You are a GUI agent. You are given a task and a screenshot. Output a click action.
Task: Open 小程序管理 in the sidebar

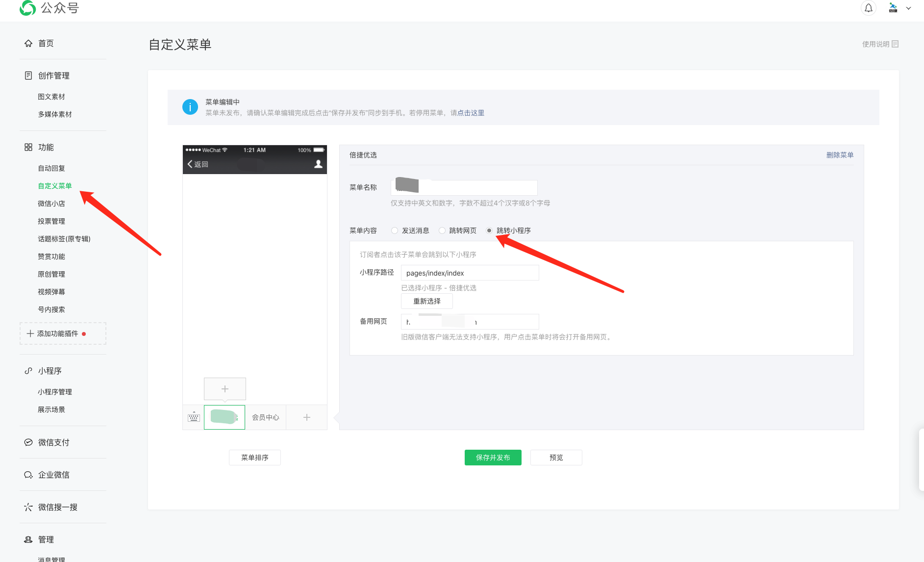click(x=55, y=392)
